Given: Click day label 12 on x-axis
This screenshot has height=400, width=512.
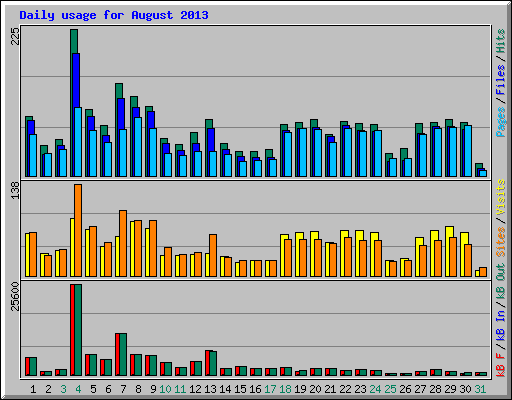Looking at the screenshot, I should point(195,389).
